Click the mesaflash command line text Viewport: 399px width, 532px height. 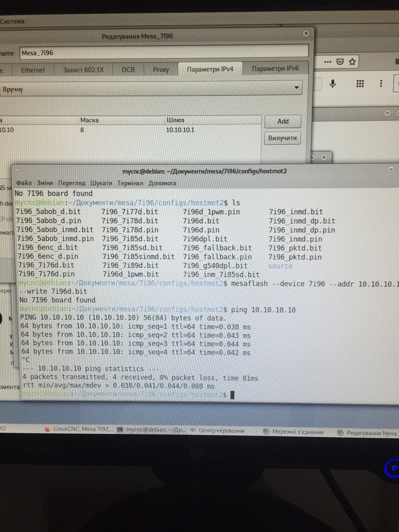[x=315, y=284]
